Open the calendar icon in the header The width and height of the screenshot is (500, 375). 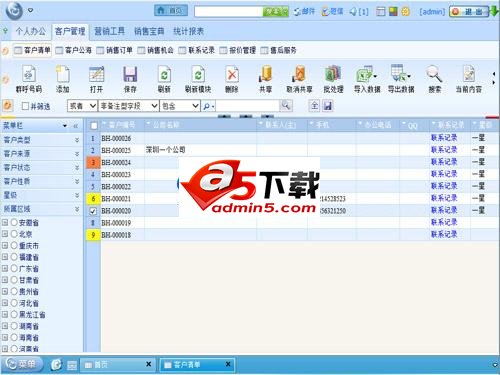(x=381, y=12)
